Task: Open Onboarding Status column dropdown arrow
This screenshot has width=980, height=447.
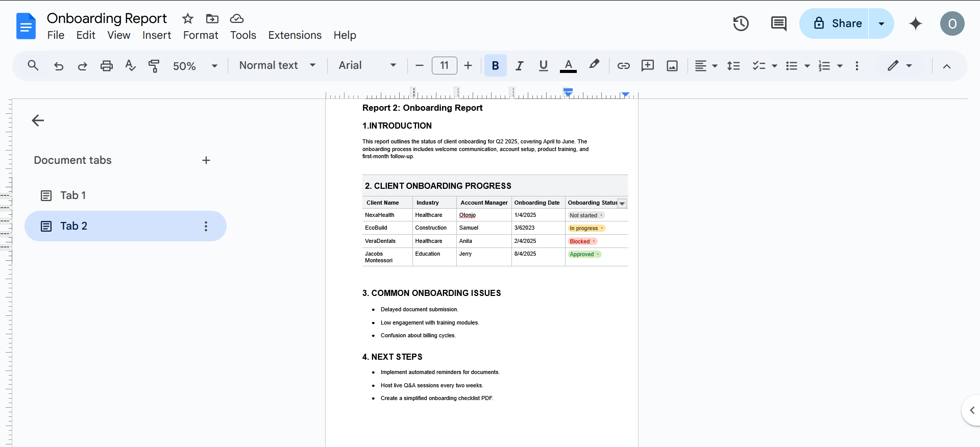Action: tap(622, 203)
